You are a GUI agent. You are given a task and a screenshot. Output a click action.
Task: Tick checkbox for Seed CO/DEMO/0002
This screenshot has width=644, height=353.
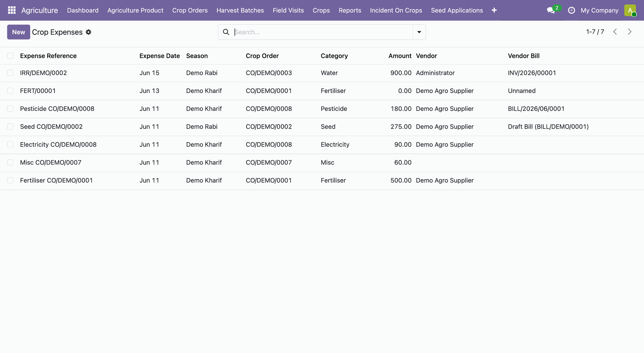pos(10,127)
